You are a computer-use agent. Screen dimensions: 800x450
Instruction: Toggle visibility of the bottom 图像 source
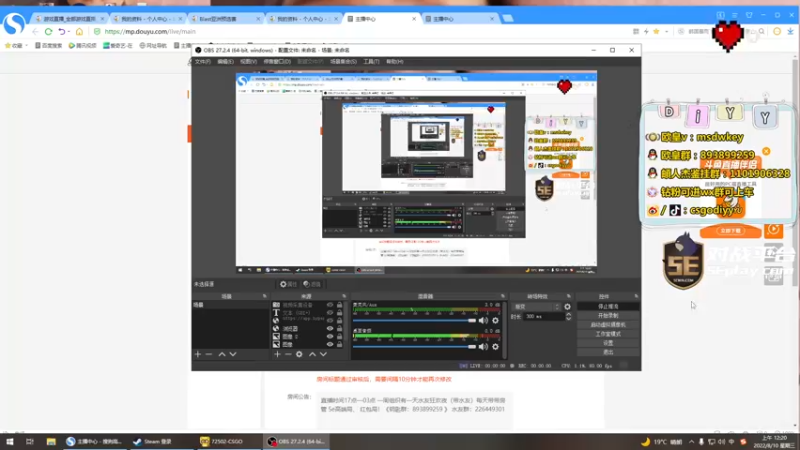[x=330, y=344]
